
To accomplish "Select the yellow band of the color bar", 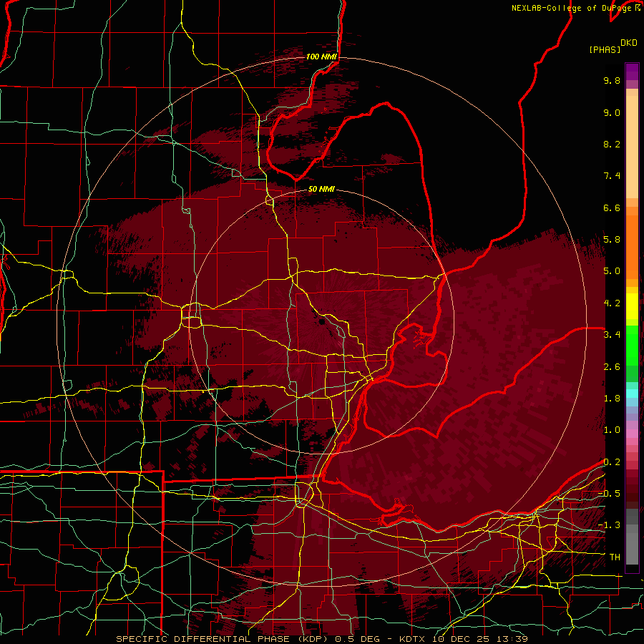I will (632, 306).
